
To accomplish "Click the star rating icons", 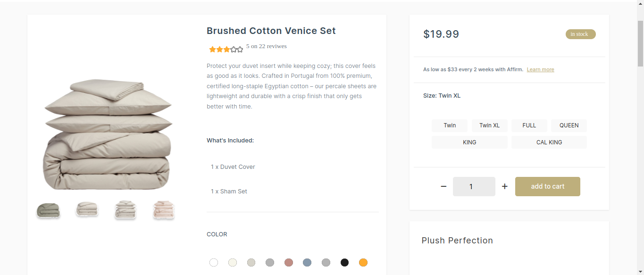I will (226, 49).
